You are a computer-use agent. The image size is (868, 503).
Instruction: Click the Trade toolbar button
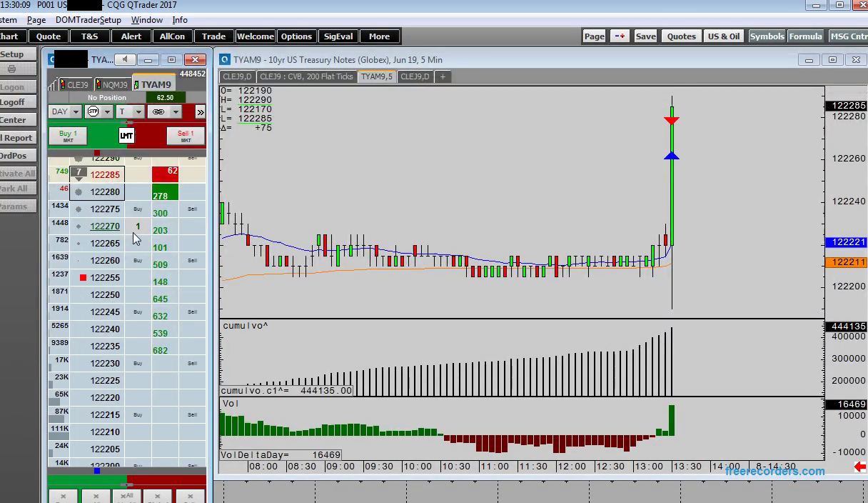213,36
